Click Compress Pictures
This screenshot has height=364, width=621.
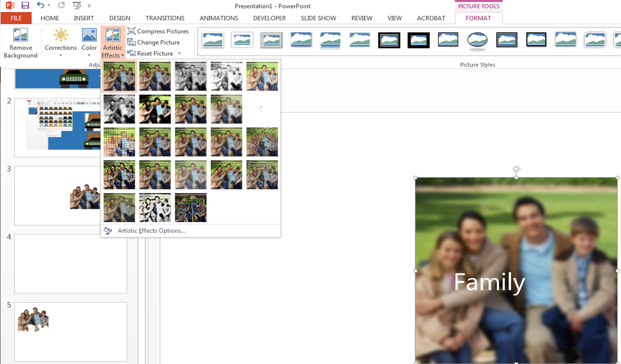pyautogui.click(x=158, y=31)
